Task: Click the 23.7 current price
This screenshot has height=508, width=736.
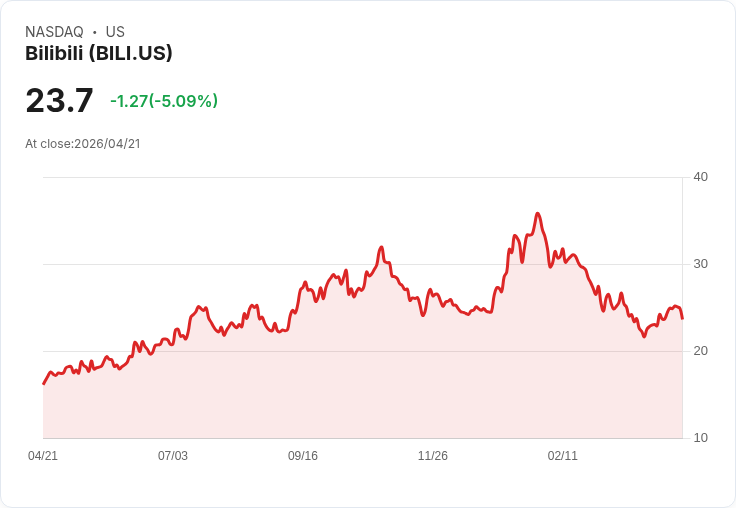Action: (59, 100)
